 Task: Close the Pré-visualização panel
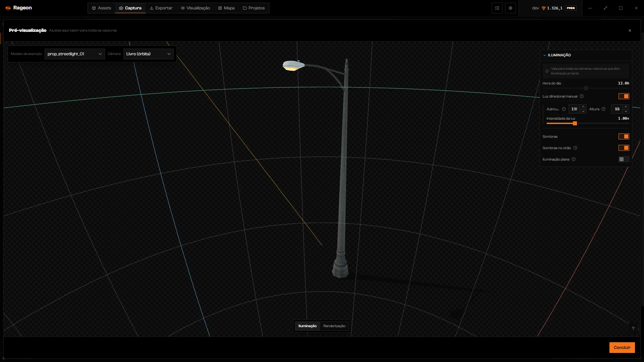(x=630, y=31)
